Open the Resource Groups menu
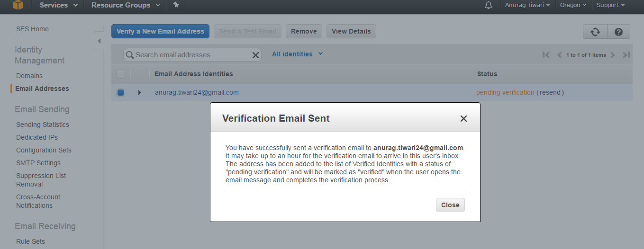This screenshot has width=644, height=249. click(x=126, y=5)
